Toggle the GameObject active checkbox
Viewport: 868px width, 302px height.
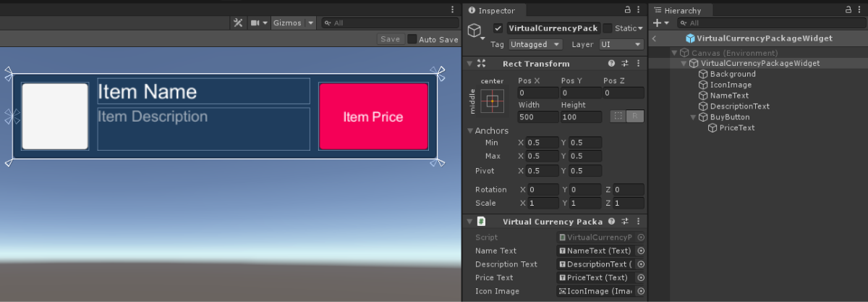(498, 28)
